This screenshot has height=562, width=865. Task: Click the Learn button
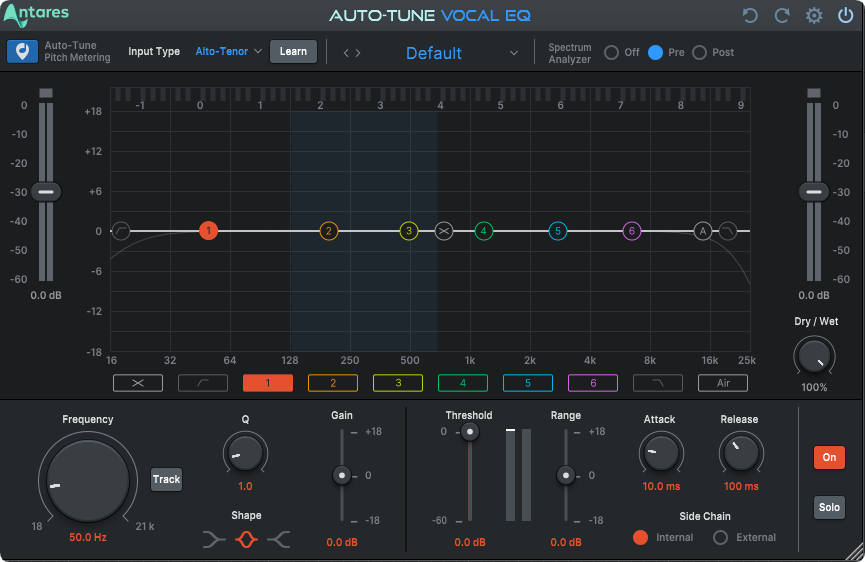(x=293, y=51)
